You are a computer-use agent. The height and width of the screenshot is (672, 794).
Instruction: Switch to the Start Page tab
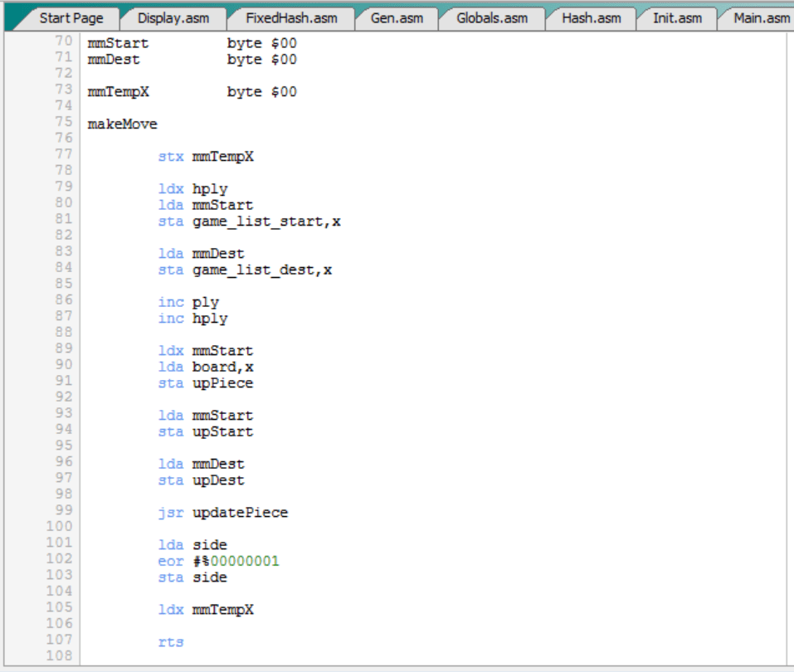tap(71, 18)
